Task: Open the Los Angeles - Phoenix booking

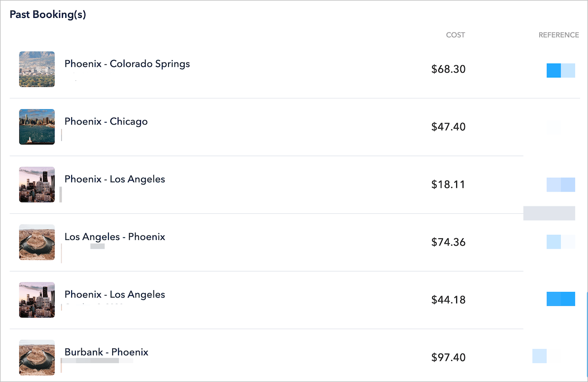Action: 115,237
